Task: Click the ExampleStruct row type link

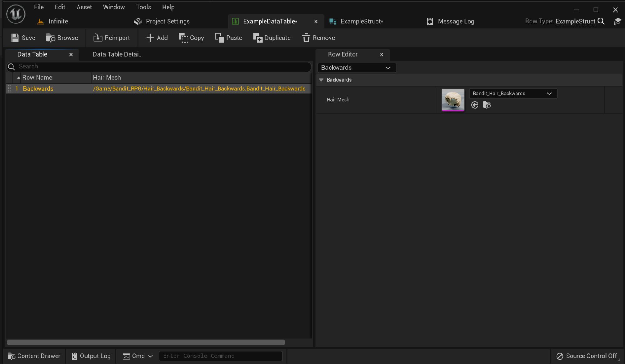Action: tap(575, 21)
